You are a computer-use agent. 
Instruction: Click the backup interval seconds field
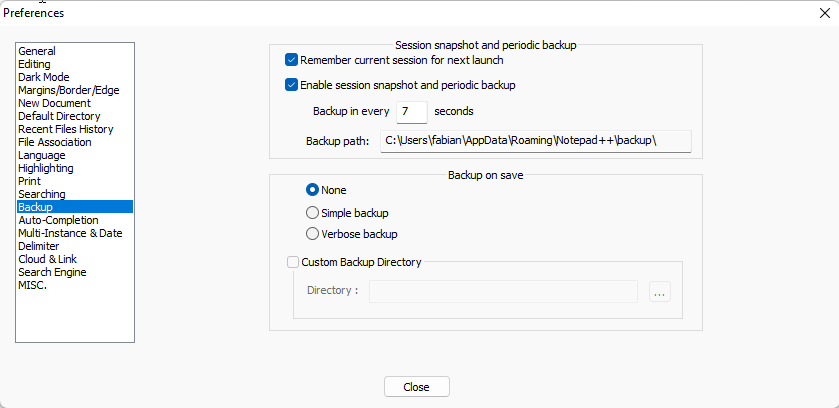(411, 111)
